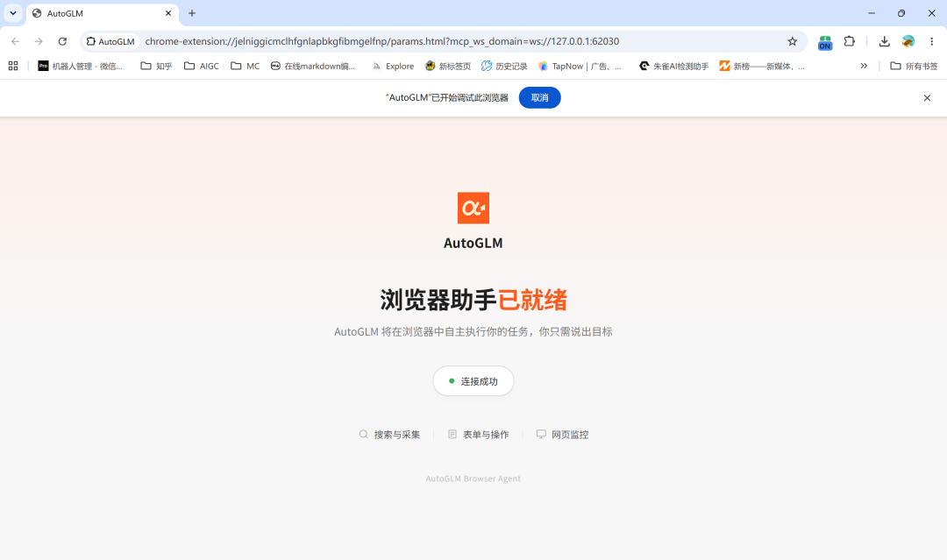The image size is (947, 560).
Task: Minimize the Chrome window
Action: [872, 13]
